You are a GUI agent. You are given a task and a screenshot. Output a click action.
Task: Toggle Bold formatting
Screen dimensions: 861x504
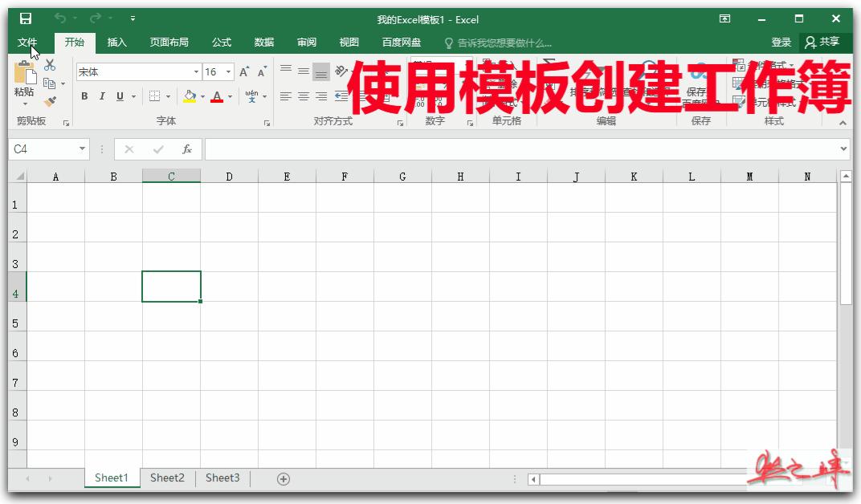(84, 96)
